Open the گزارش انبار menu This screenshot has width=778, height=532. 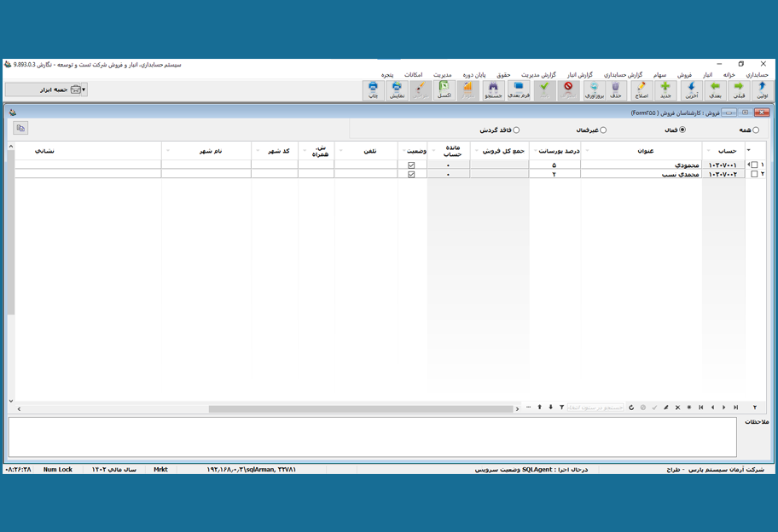pyautogui.click(x=580, y=75)
